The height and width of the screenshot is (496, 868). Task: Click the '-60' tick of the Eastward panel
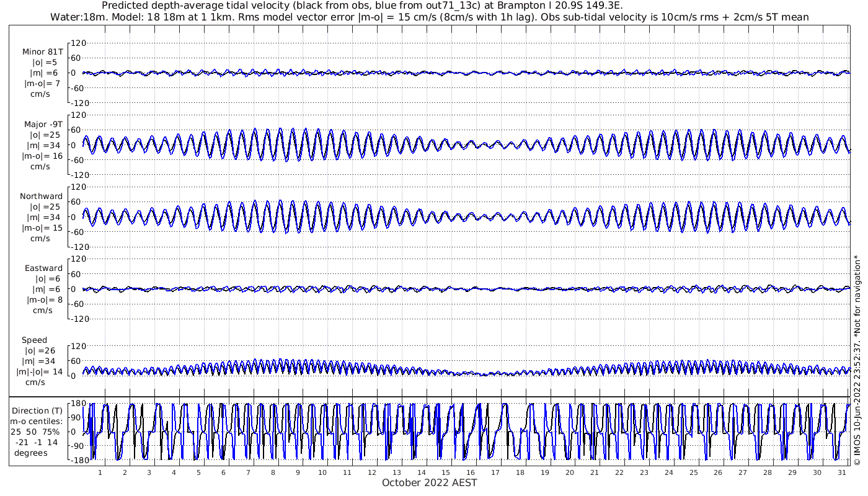[x=77, y=304]
